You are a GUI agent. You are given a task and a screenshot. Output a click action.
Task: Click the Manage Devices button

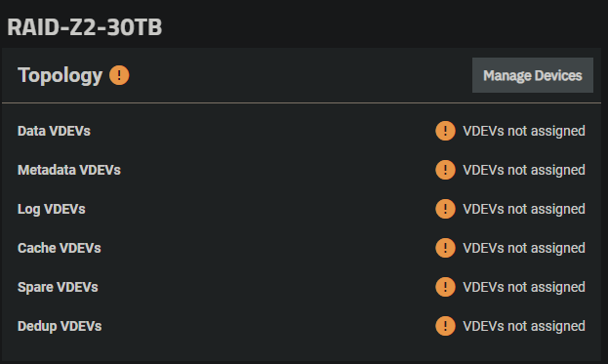(533, 75)
